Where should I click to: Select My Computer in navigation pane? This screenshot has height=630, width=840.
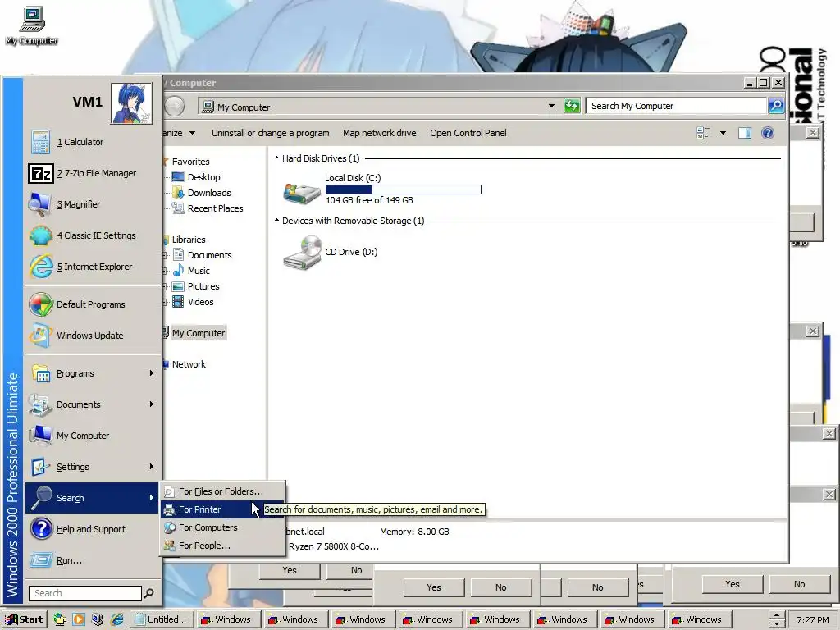coord(199,333)
